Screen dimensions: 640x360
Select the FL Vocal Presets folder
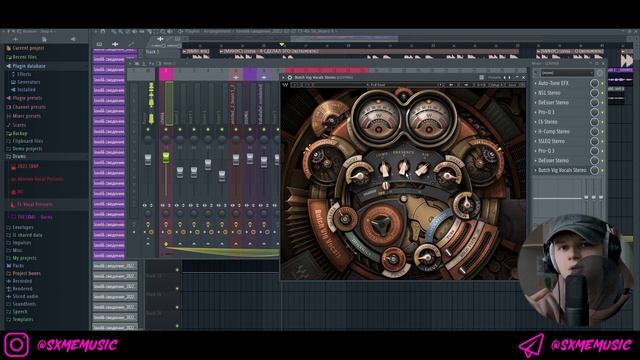tap(34, 204)
